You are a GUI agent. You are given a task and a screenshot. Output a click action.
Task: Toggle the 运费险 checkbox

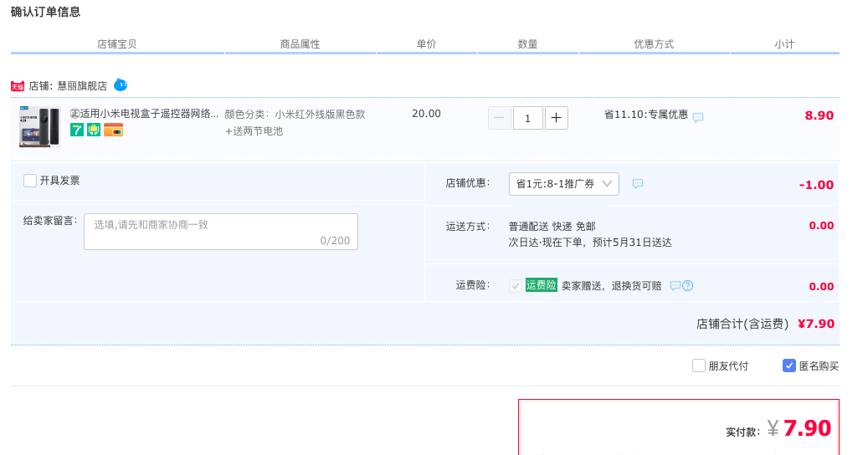pos(516,286)
